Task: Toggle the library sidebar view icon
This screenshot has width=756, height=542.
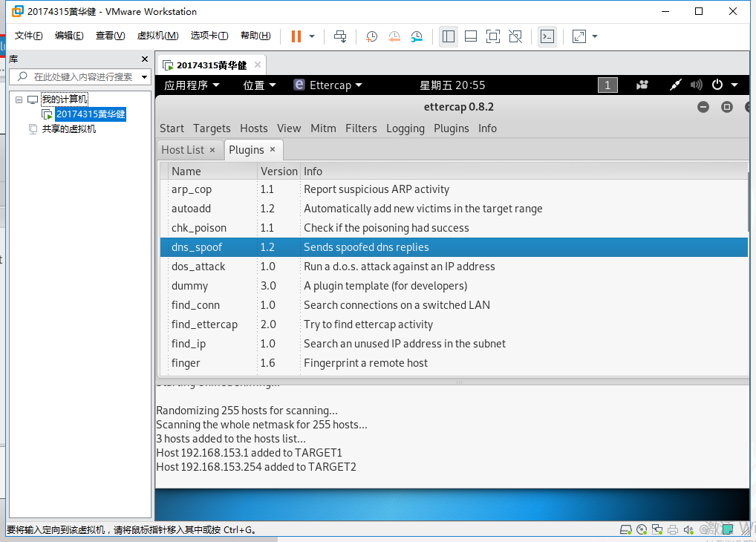Action: click(x=449, y=36)
